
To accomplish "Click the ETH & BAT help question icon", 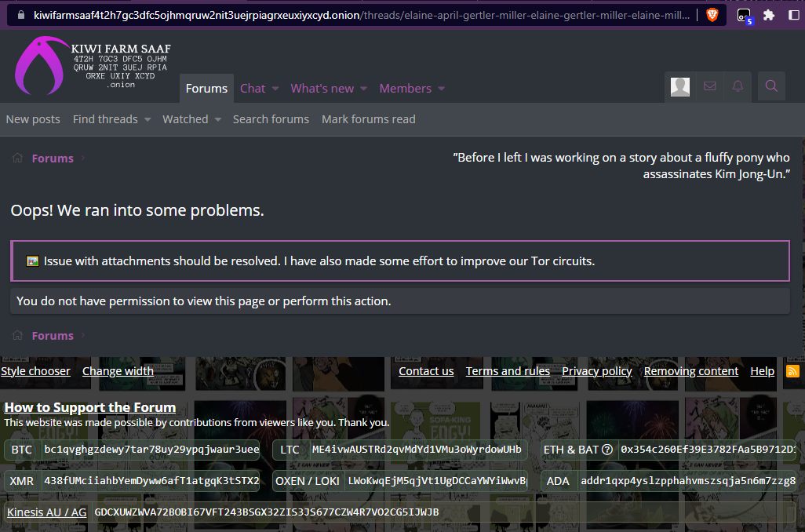I will pyautogui.click(x=607, y=450).
